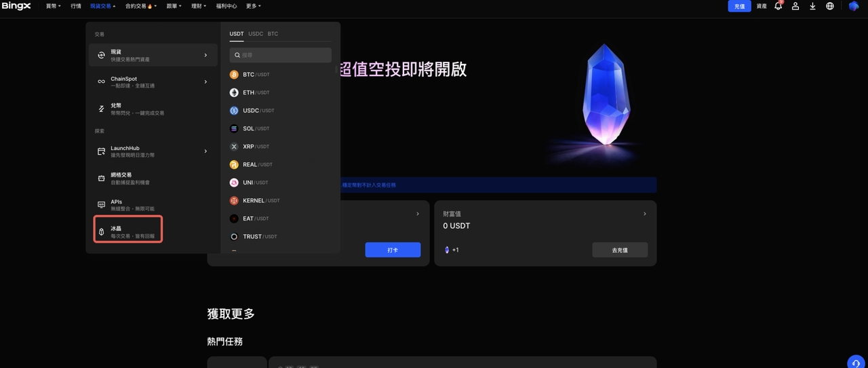The width and height of the screenshot is (868, 368).
Task: Select the 冰晶 menu item
Action: pyautogui.click(x=127, y=232)
